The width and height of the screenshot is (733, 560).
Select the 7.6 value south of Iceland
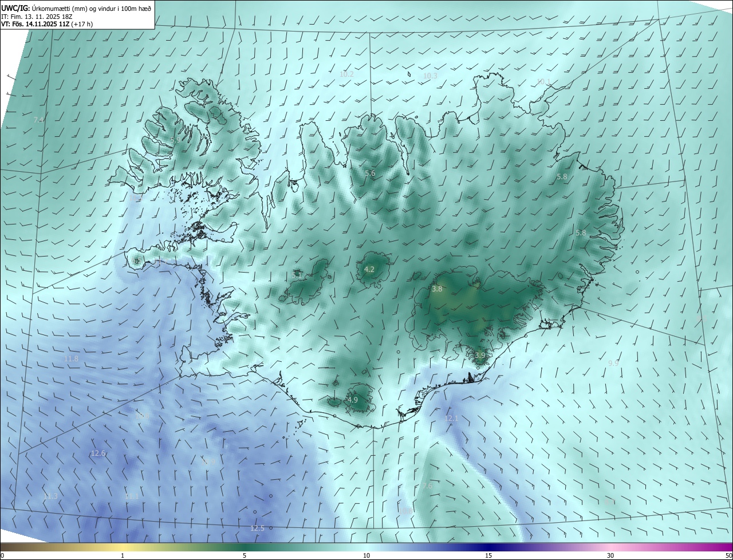(x=427, y=486)
